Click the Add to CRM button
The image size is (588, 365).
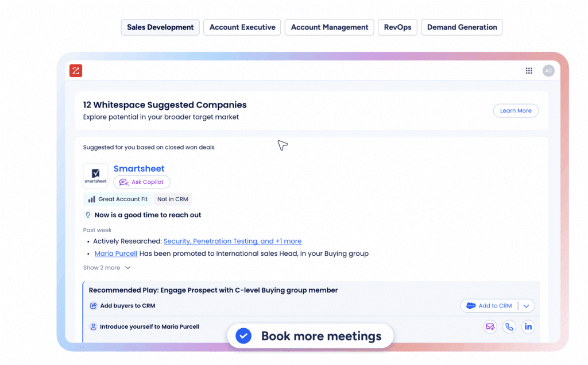489,306
